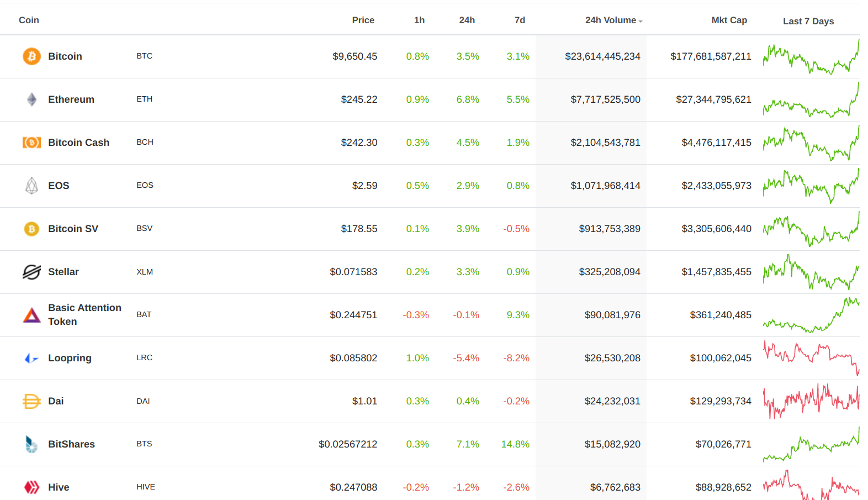The height and width of the screenshot is (500, 868).
Task: Click the Loopring logo icon
Action: tap(31, 358)
